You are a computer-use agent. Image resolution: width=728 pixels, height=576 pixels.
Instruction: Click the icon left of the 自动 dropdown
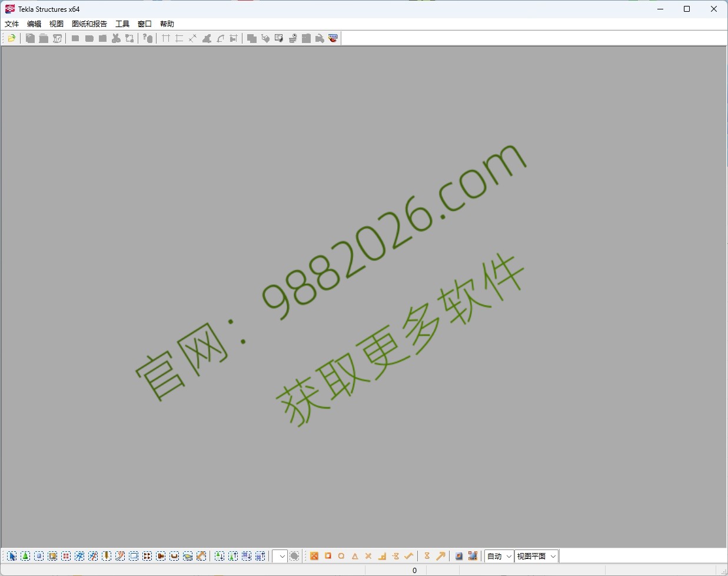(x=473, y=556)
